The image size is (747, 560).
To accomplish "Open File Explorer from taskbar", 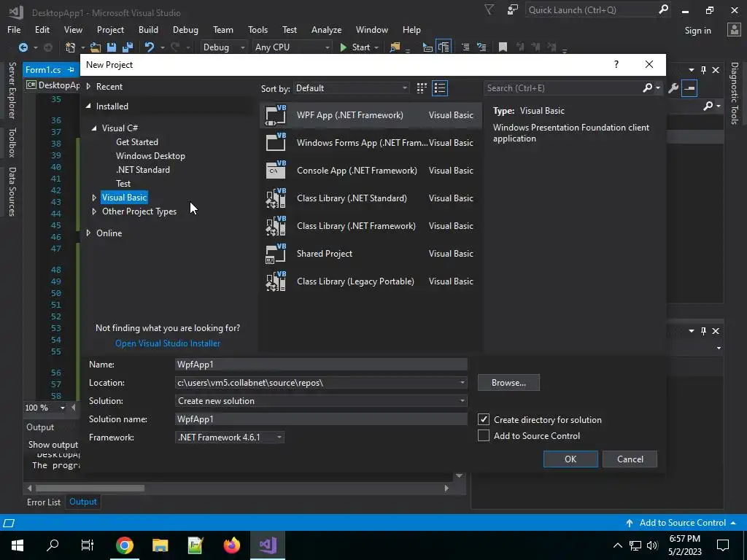I will pos(160,545).
